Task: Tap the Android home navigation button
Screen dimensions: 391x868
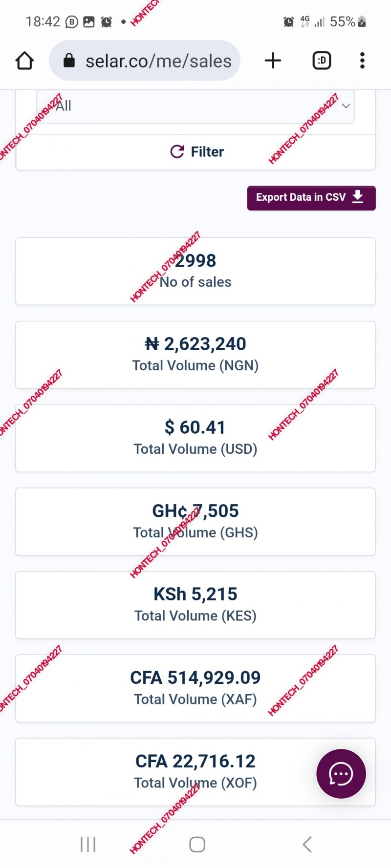Action: click(x=197, y=845)
